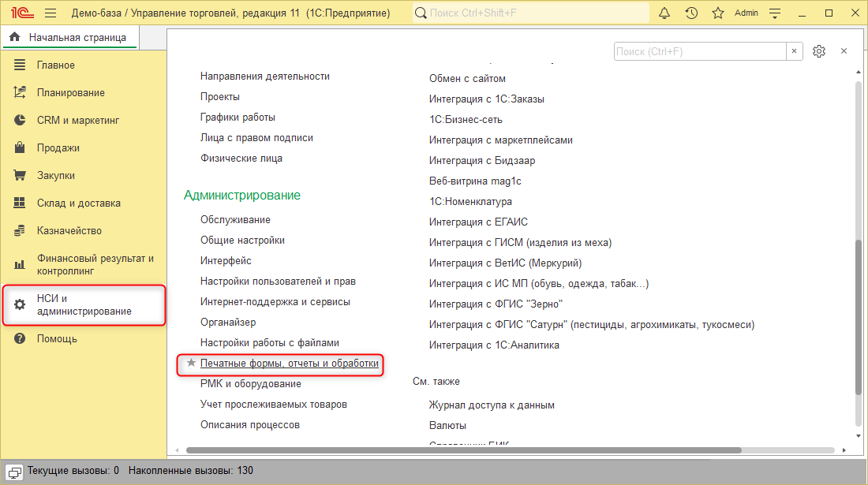868x485 pixels.
Task: Open favorites star in title bar
Action: click(718, 13)
